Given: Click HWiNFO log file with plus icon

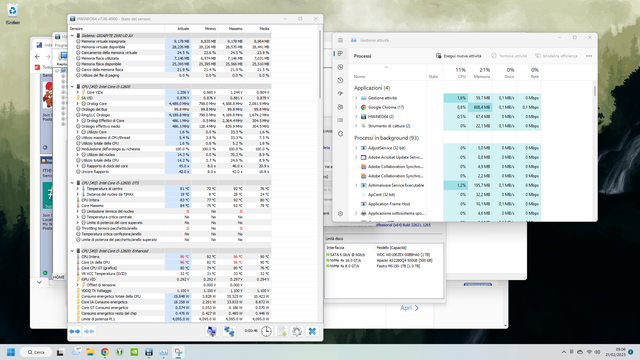Looking at the screenshot, I should click(282, 331).
